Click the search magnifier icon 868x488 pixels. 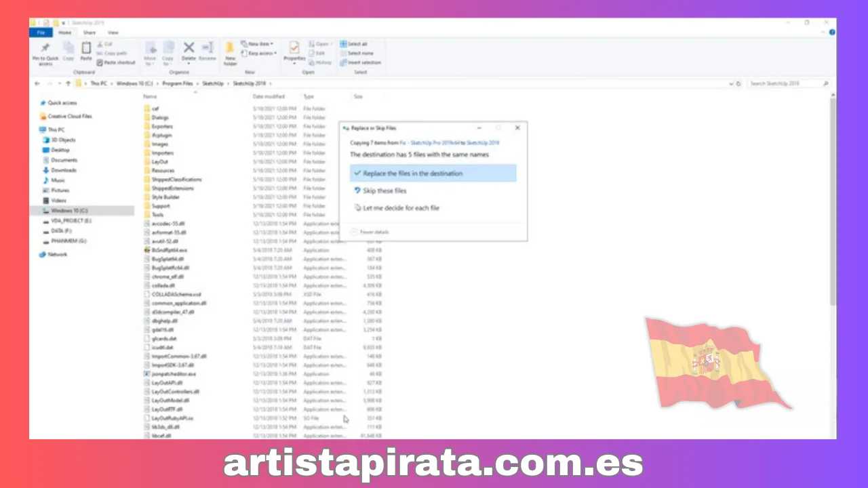[x=825, y=83]
